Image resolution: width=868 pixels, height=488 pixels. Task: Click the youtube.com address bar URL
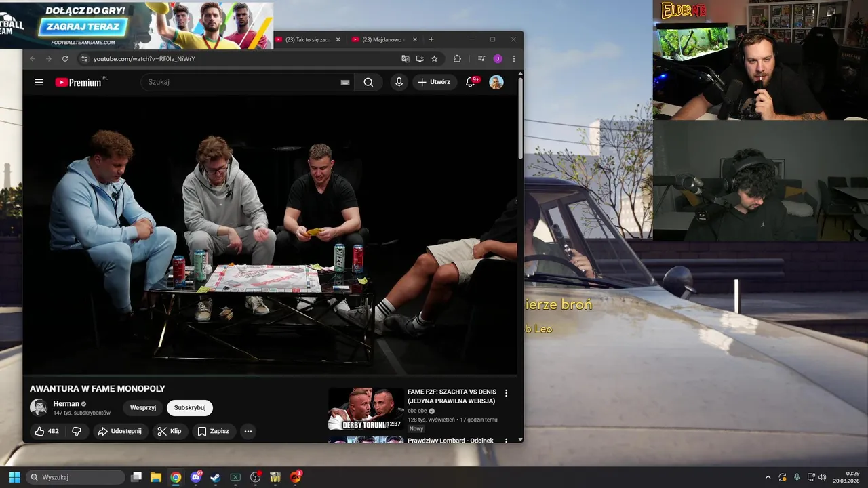tap(144, 59)
